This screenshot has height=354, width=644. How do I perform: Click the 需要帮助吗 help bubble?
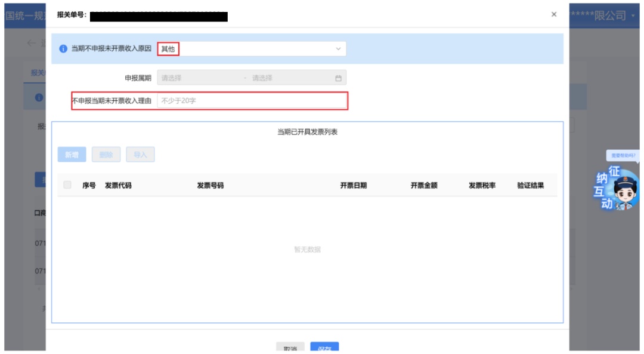623,155
